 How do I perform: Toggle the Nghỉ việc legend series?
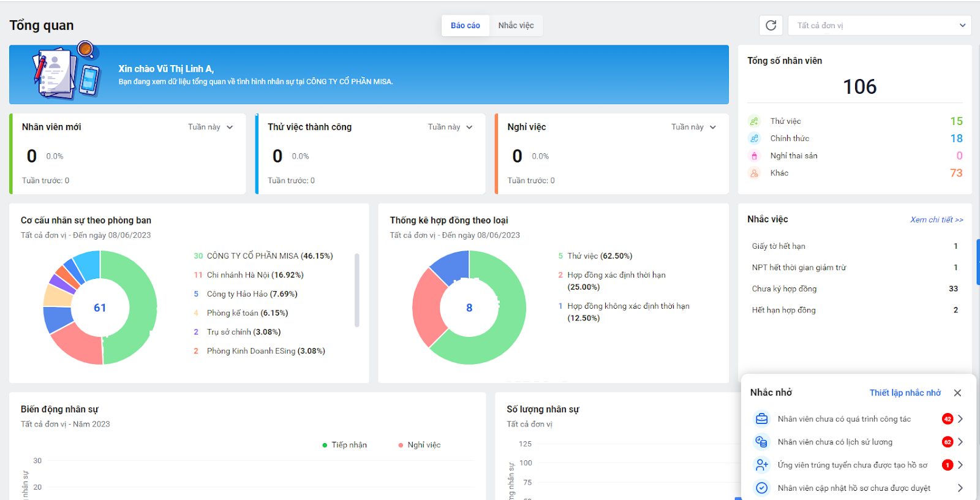(420, 445)
